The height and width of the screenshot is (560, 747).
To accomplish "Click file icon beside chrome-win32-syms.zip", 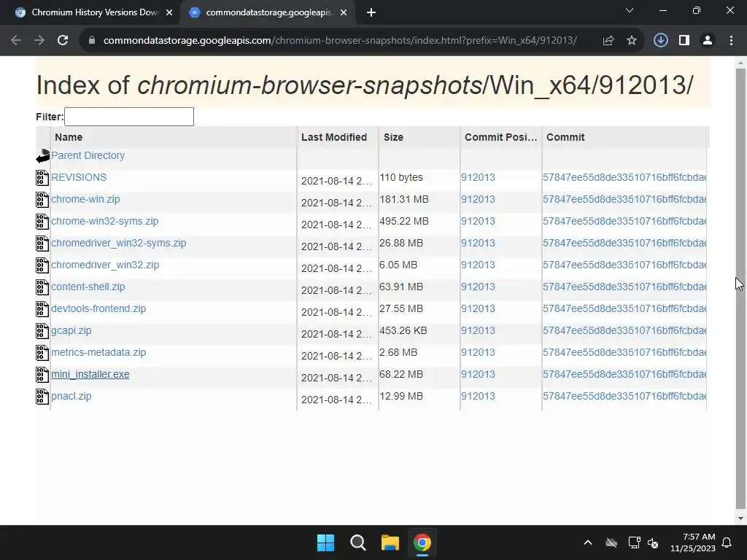I will pyautogui.click(x=42, y=222).
